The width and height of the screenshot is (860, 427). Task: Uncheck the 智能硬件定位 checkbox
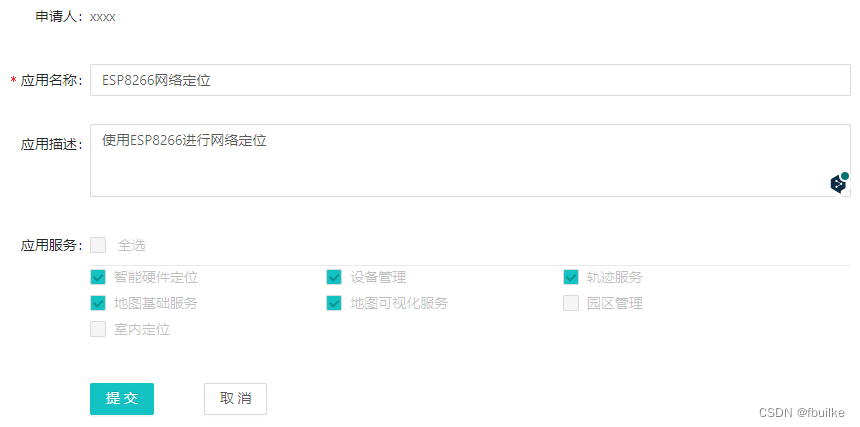tap(98, 277)
